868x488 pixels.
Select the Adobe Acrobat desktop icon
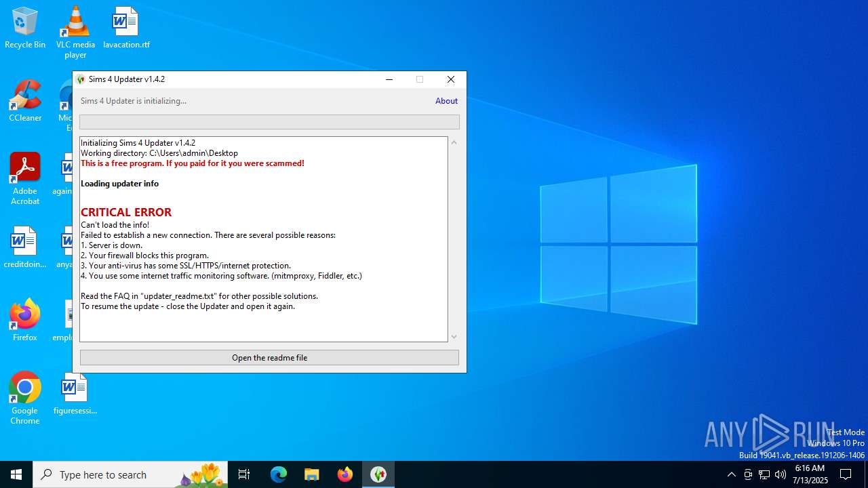tap(25, 179)
